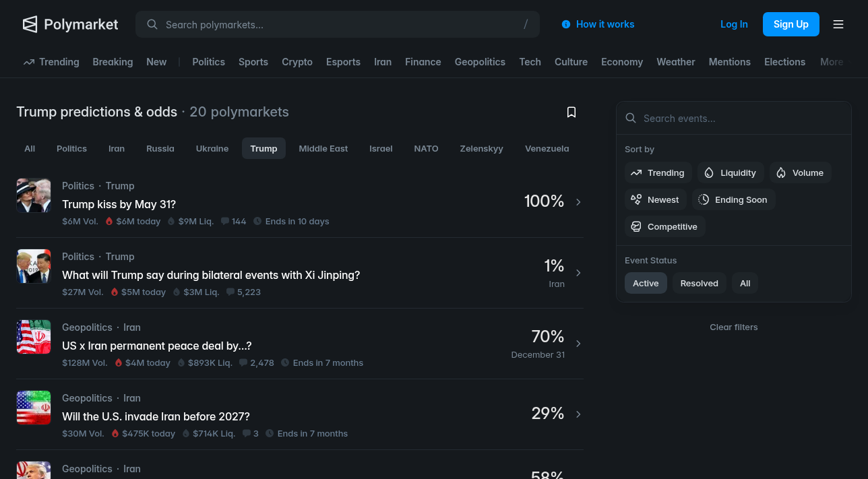Click Clear filters
868x479 pixels.
point(734,327)
